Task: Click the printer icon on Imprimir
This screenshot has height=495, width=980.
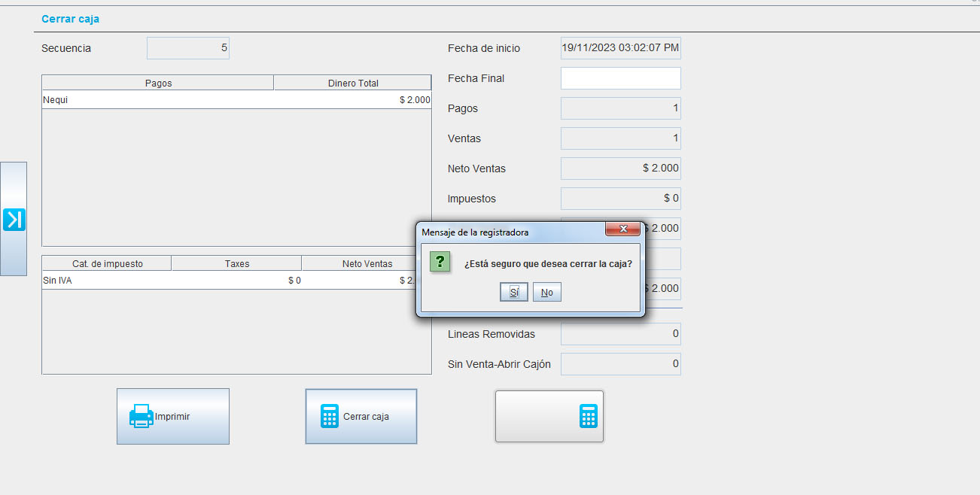Action: (x=141, y=416)
